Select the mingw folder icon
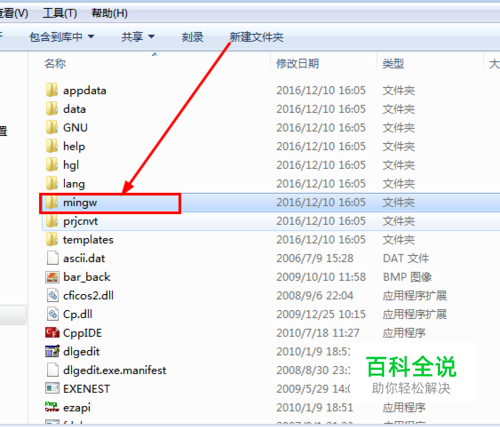This screenshot has width=500, height=427. coord(52,202)
